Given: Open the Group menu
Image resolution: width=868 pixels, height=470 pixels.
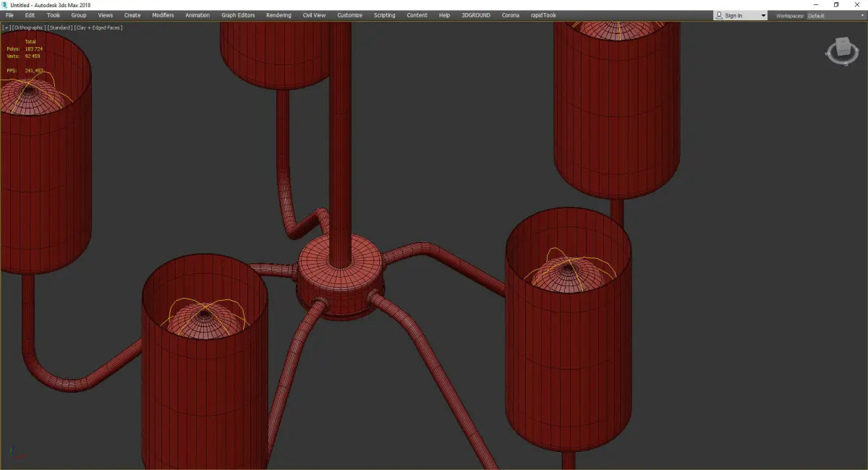Looking at the screenshot, I should click(x=78, y=15).
